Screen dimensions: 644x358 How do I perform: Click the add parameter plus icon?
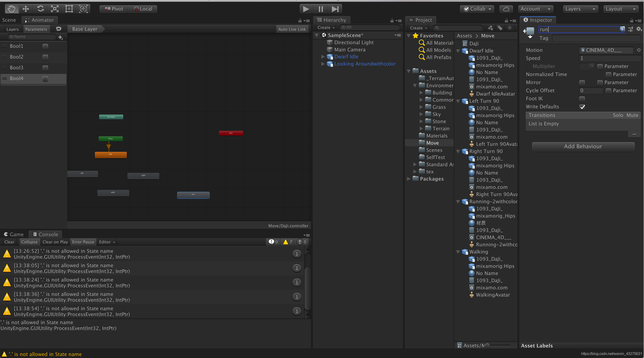click(x=60, y=37)
